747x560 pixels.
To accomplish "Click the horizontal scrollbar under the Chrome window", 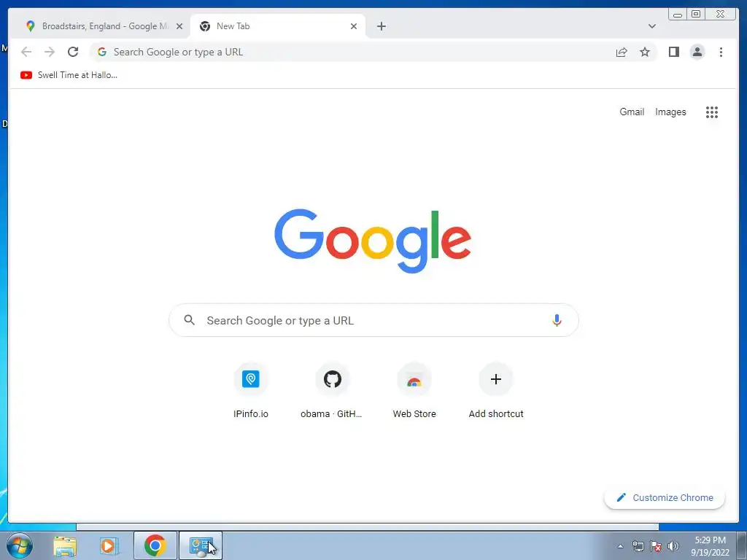I will [368, 526].
